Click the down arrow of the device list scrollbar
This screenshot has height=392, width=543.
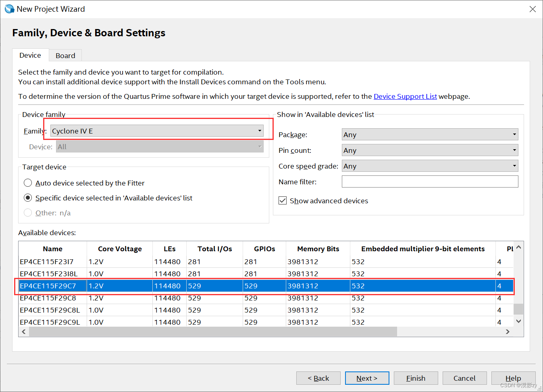pos(519,321)
